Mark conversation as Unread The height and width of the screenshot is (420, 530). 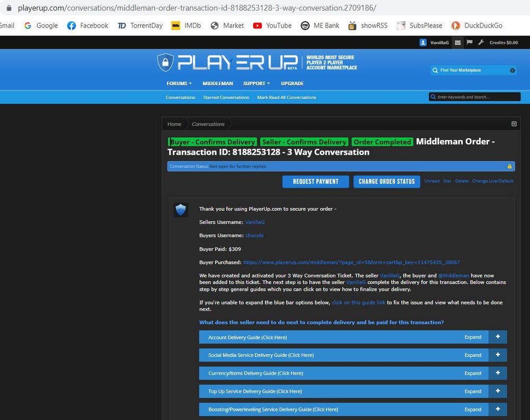click(x=431, y=181)
